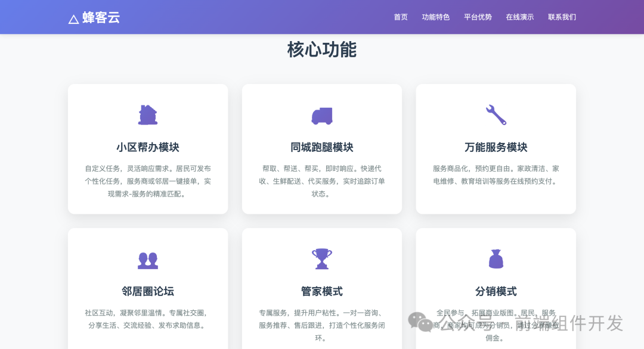Click the money bag icon above 分销模式

pyautogui.click(x=496, y=259)
